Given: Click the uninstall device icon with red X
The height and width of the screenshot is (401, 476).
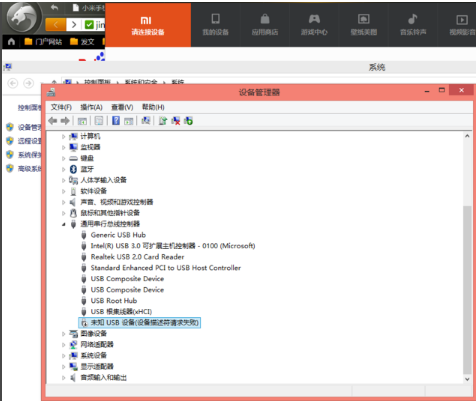Looking at the screenshot, I should tap(175, 121).
